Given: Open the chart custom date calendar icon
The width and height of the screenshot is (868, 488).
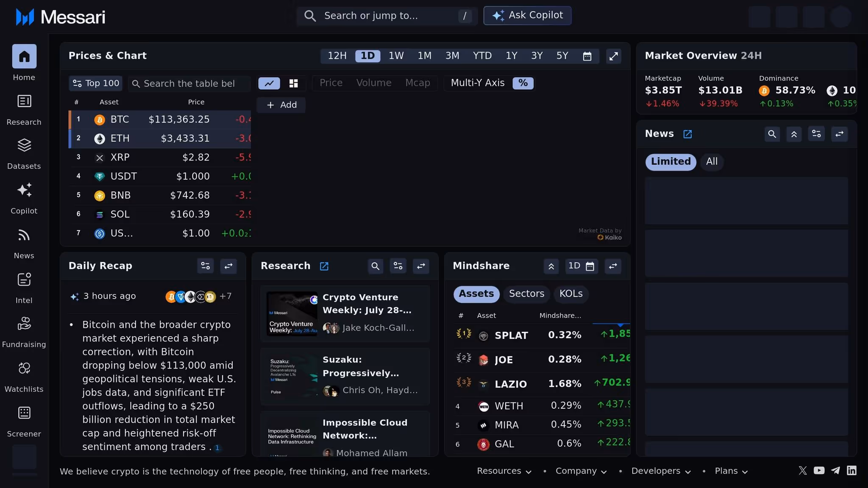Looking at the screenshot, I should (x=587, y=56).
